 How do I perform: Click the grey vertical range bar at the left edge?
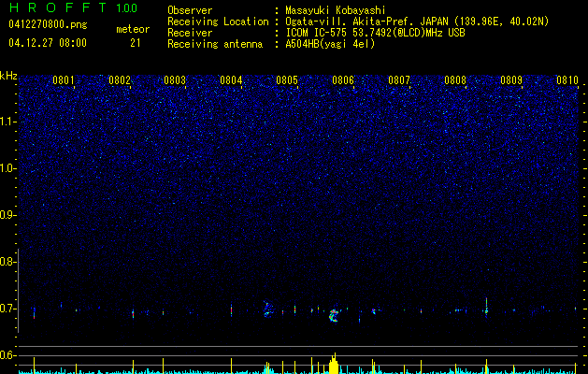coord(19,291)
